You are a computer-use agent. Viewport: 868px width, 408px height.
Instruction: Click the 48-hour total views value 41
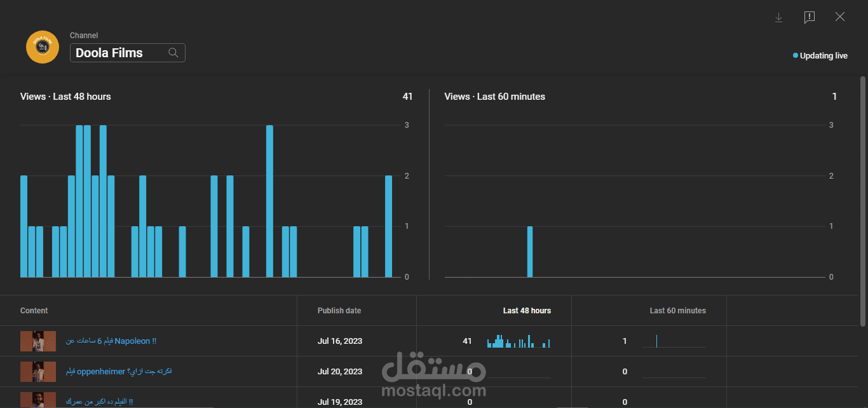click(x=407, y=97)
